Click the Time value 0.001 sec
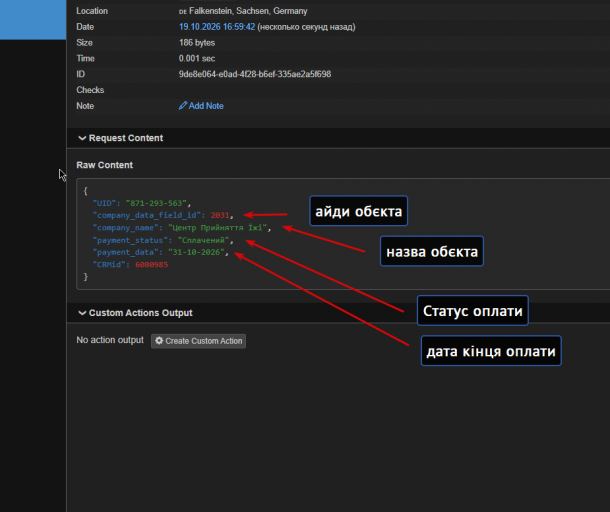The width and height of the screenshot is (610, 512). click(197, 58)
